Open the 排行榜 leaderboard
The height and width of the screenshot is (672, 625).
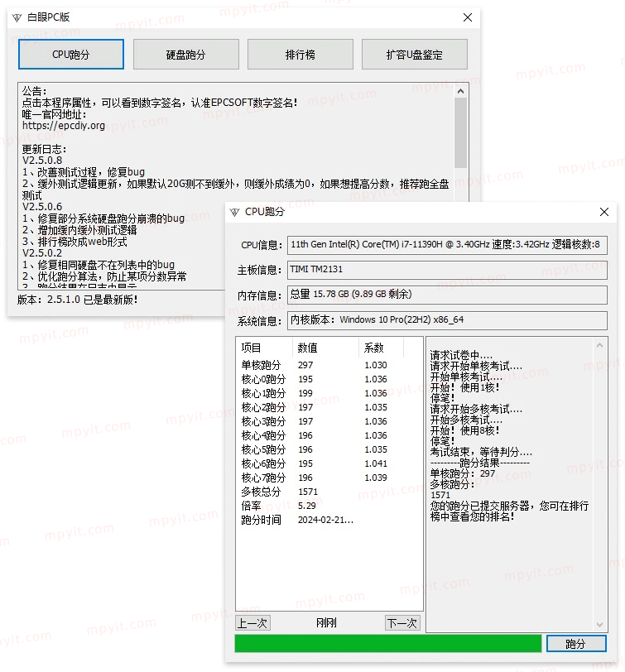coord(300,55)
